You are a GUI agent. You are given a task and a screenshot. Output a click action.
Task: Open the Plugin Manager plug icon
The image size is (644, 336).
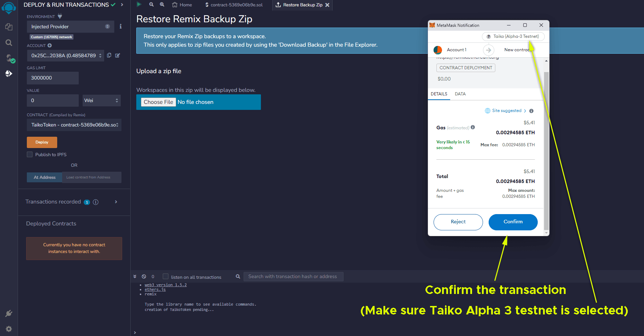click(x=9, y=313)
